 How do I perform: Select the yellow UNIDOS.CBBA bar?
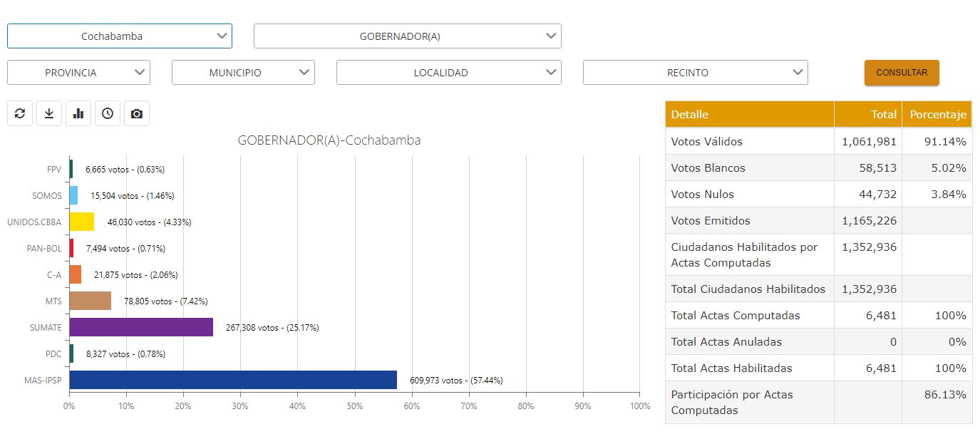click(x=81, y=222)
